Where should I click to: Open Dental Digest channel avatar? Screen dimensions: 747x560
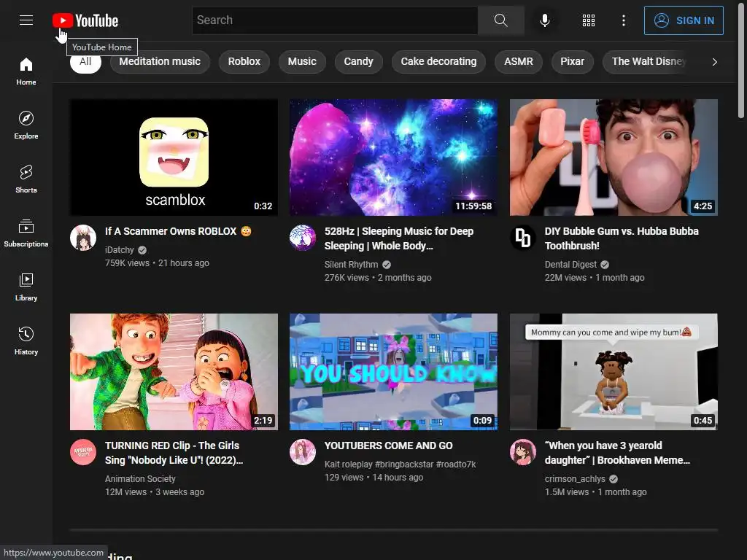click(x=522, y=238)
